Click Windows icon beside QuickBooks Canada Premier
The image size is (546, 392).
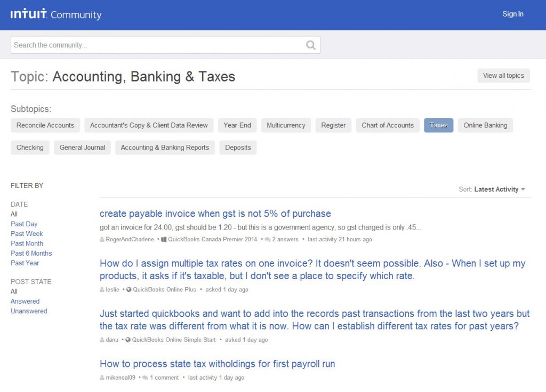click(x=164, y=240)
